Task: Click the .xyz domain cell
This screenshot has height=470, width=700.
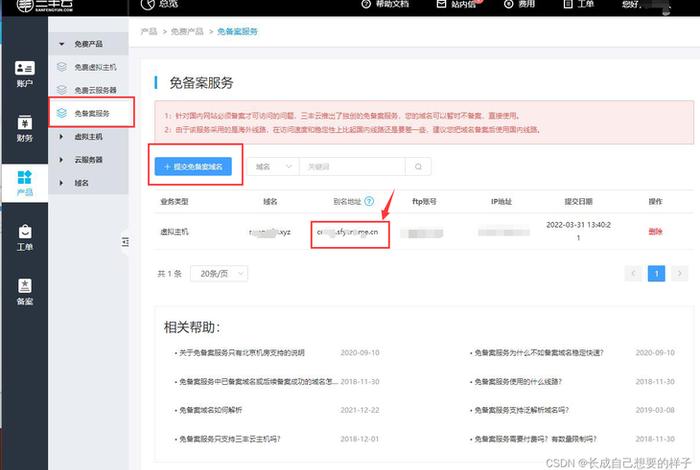Action: [x=270, y=232]
